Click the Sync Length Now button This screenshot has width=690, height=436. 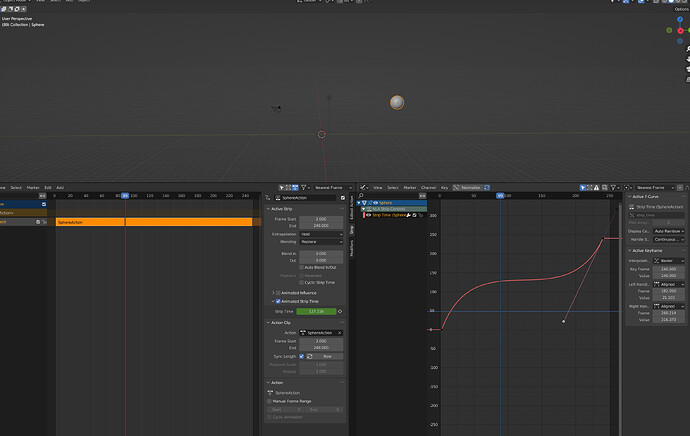[328, 356]
